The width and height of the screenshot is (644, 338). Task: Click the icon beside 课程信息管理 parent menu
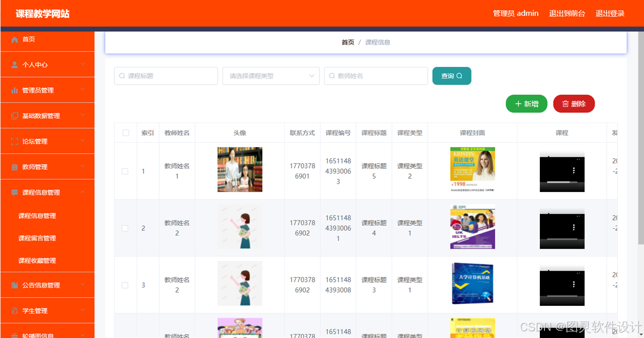tap(15, 192)
